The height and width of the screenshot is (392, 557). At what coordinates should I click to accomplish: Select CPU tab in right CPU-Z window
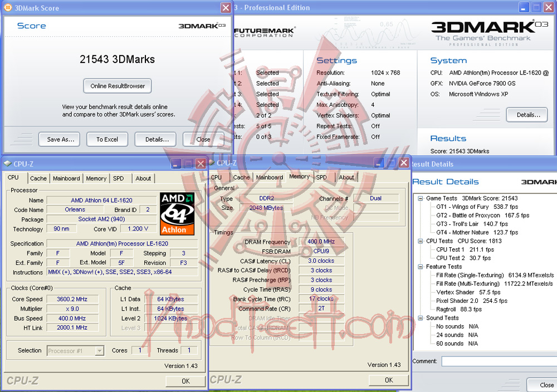click(216, 177)
